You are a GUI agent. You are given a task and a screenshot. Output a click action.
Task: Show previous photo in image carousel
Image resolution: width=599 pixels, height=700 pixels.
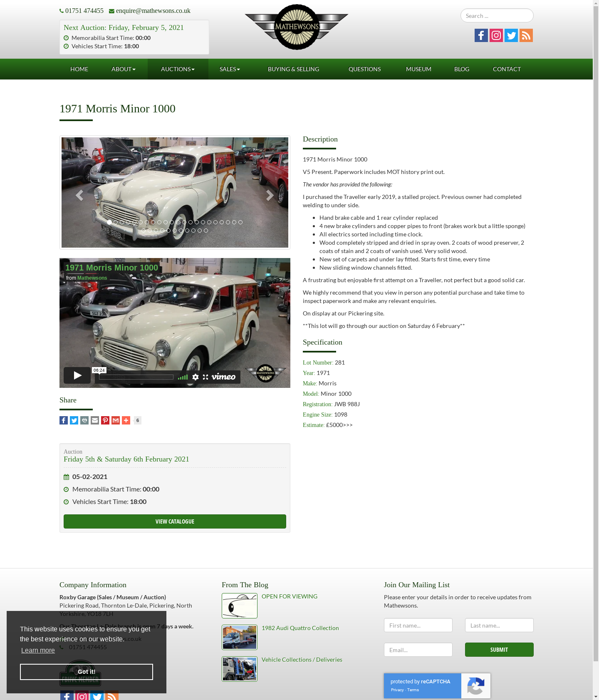(x=79, y=195)
